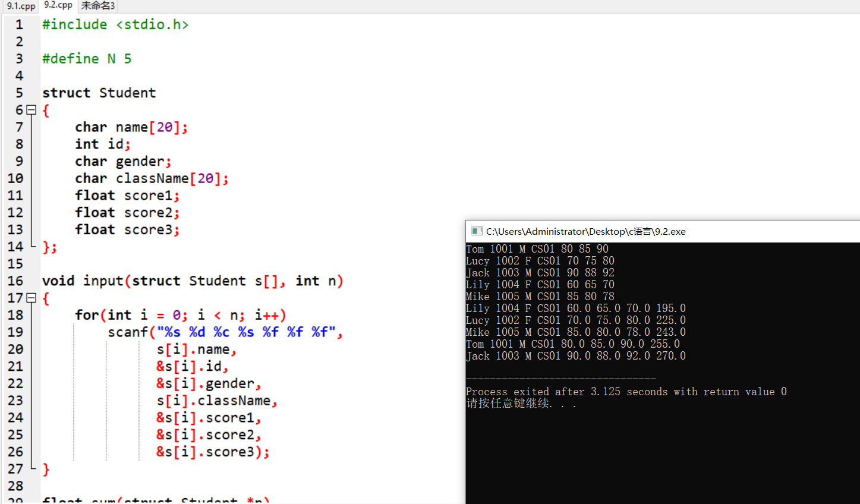Click console row 'Lucy 1002 F CS01 70 75 80'
This screenshot has width=860, height=504.
540,261
